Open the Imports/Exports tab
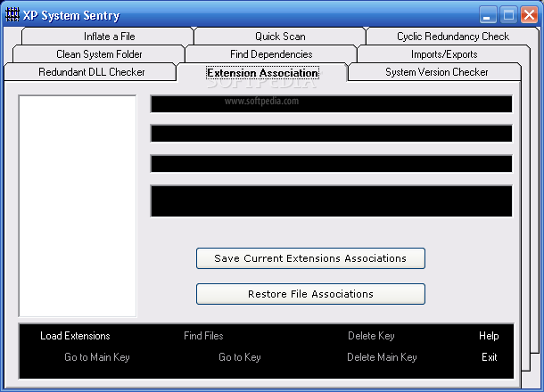544x392 pixels. tap(444, 54)
